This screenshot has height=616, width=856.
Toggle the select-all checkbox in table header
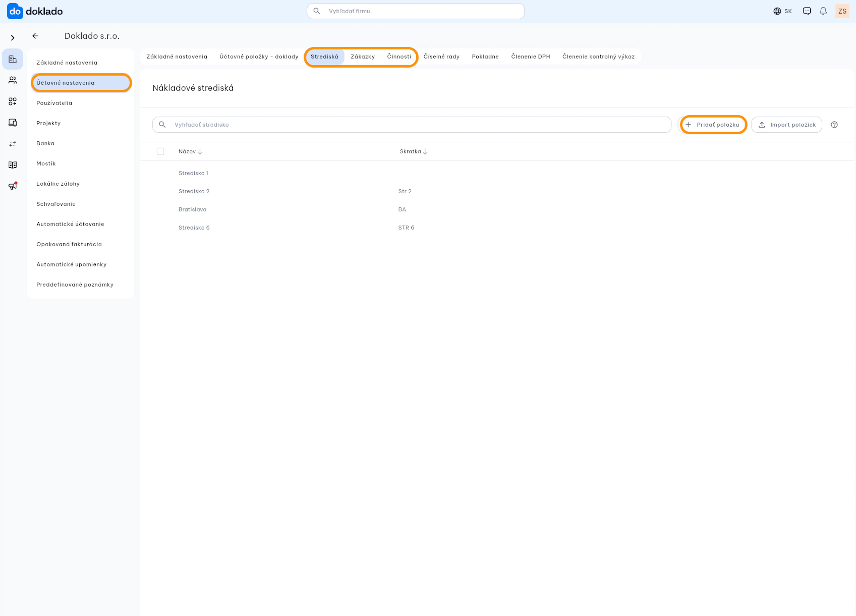click(160, 152)
